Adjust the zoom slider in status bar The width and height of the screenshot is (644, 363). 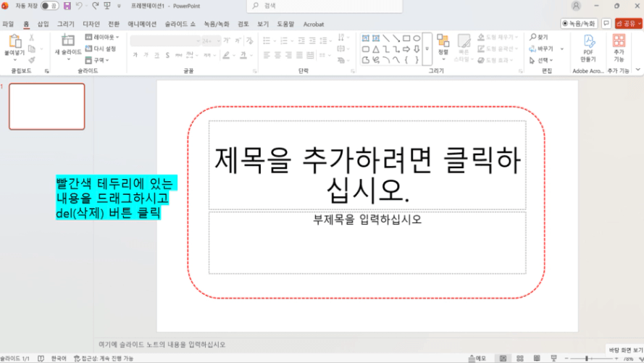[587, 358]
